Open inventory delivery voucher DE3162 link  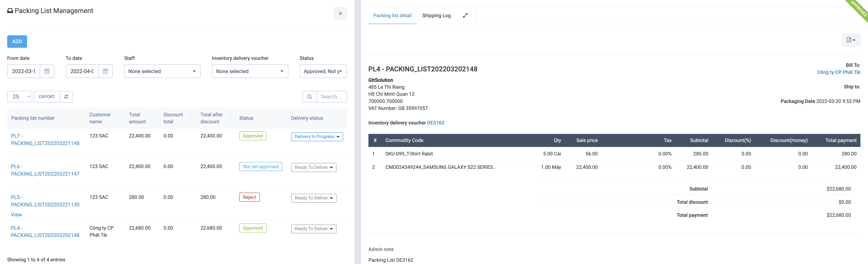tap(435, 123)
